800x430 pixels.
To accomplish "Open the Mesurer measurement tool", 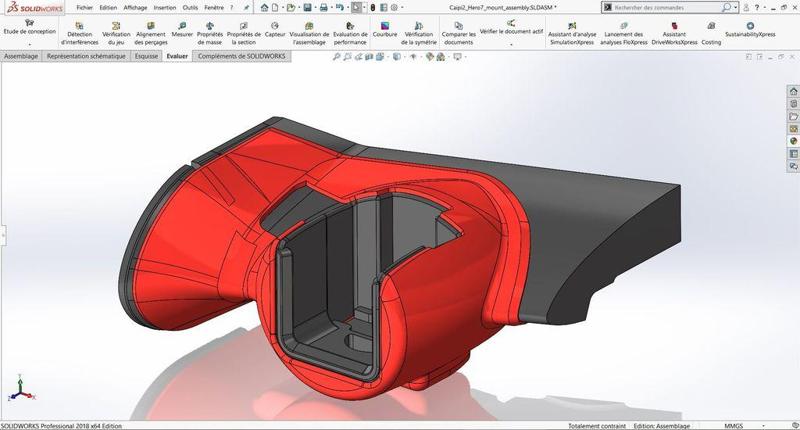I will pyautogui.click(x=182, y=33).
